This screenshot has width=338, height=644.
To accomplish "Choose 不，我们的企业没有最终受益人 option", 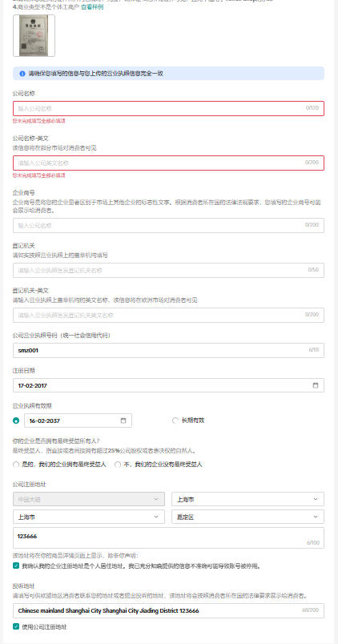I will (x=118, y=465).
